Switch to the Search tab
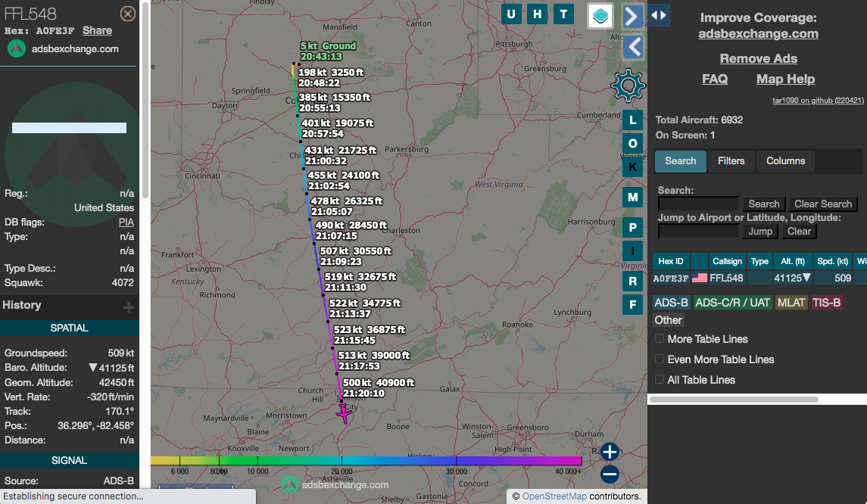Viewport: 867px width, 504px height. tap(680, 161)
